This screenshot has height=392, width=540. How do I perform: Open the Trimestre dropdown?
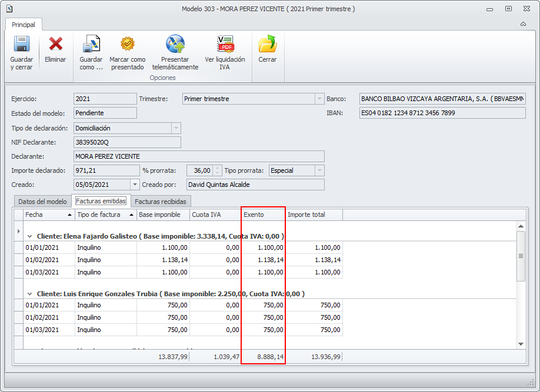pyautogui.click(x=319, y=99)
